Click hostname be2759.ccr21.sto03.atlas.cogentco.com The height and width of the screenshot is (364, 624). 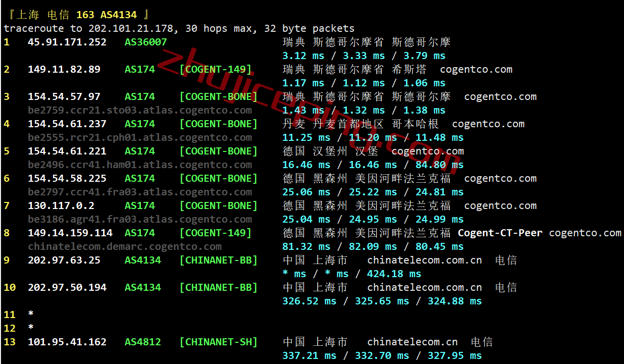tap(140, 110)
